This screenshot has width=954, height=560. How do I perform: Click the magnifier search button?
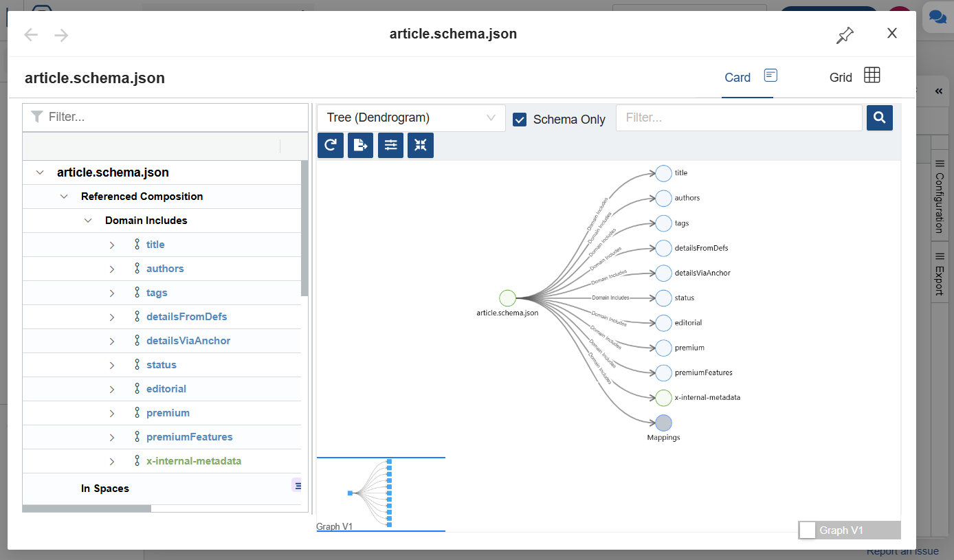pyautogui.click(x=879, y=117)
